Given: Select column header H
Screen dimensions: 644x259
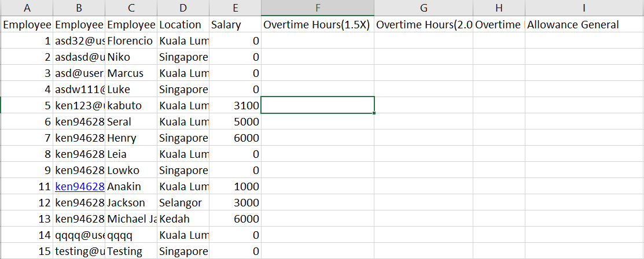Looking at the screenshot, I should coord(499,8).
